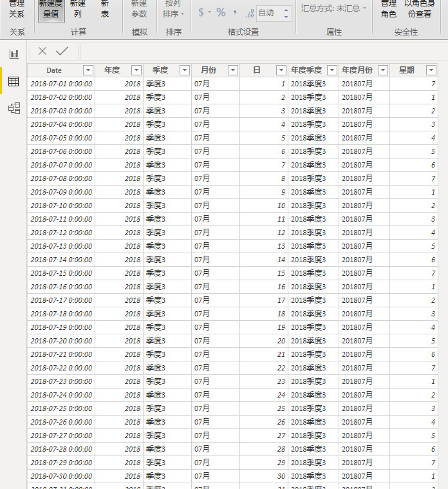Screen dimensions: 448x489
Task: Open the 按列排序 dropdown
Action: [173, 9]
